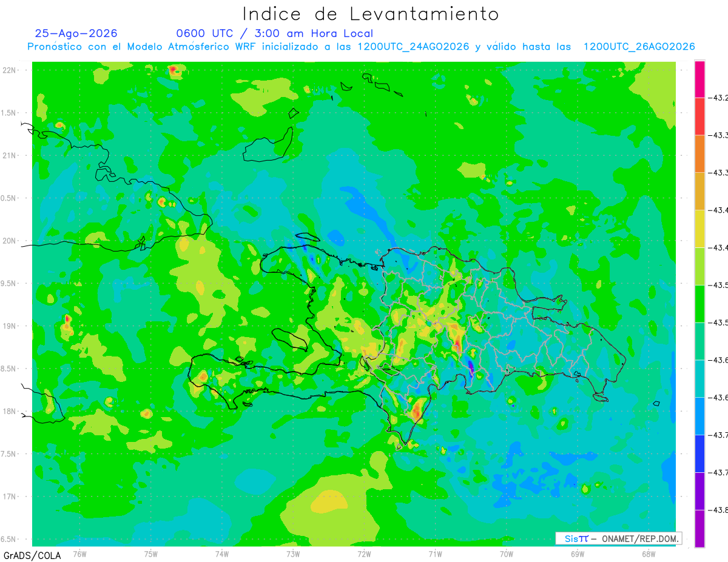Select the yellow color bar segment
The height and width of the screenshot is (562, 728).
click(x=699, y=229)
